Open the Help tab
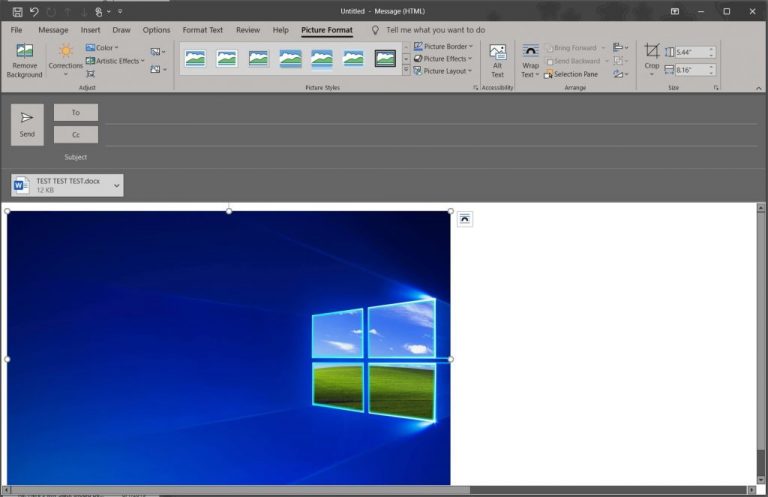Screen dimensions: 768x497 281,30
